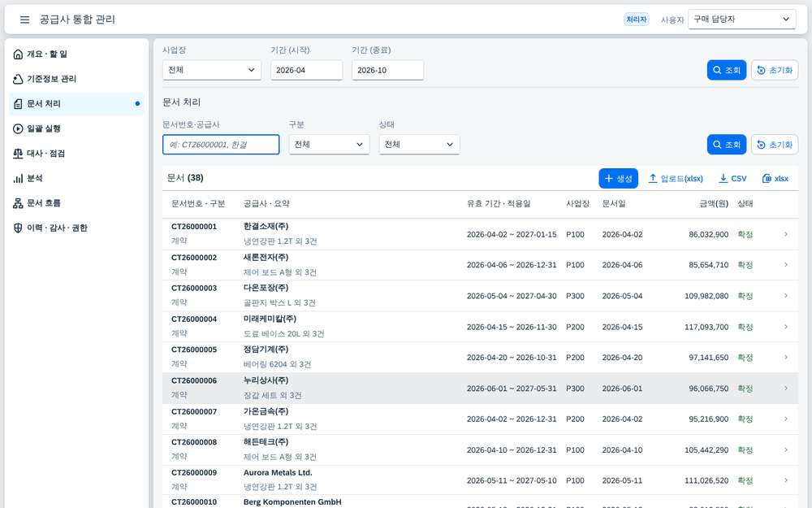Click the CSV download icon
Screen dimensions: 812x508
point(723,178)
